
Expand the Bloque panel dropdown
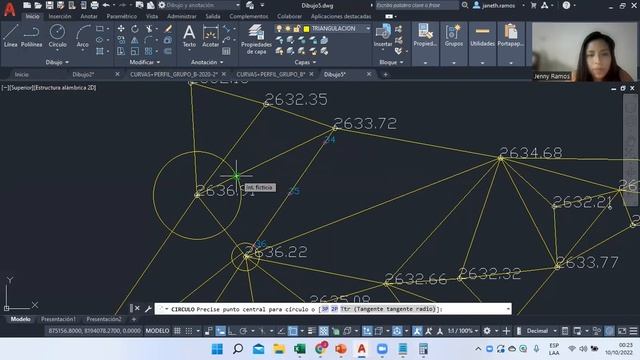click(x=391, y=62)
